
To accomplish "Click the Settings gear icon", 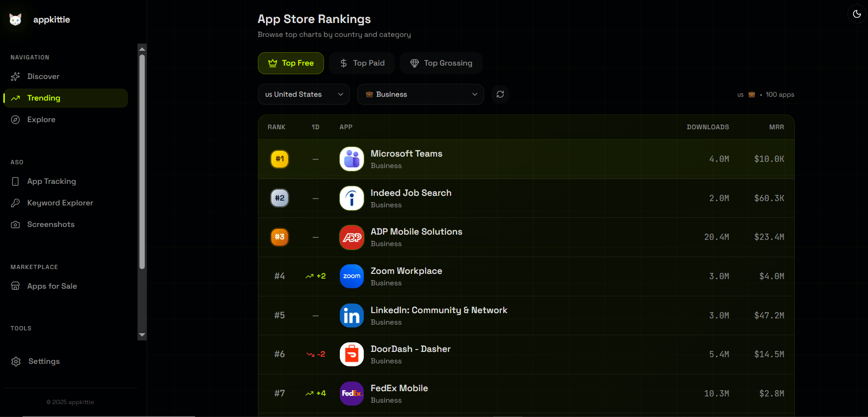I will (x=16, y=361).
